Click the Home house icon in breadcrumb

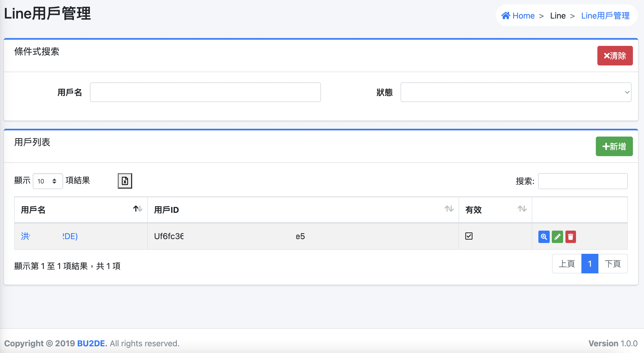coord(505,16)
